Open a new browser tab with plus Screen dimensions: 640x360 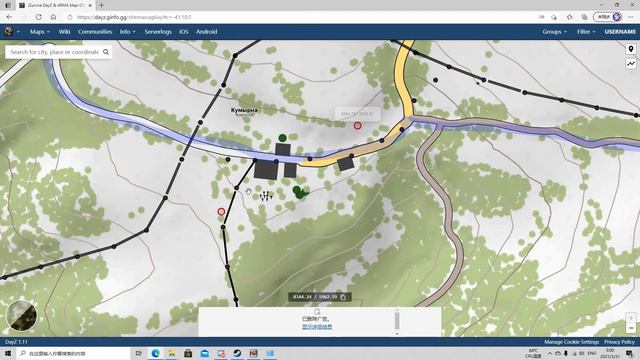click(102, 5)
